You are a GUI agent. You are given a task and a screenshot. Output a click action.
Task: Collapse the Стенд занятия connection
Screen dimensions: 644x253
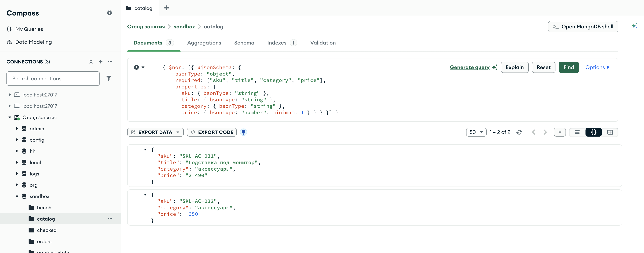pos(9,117)
